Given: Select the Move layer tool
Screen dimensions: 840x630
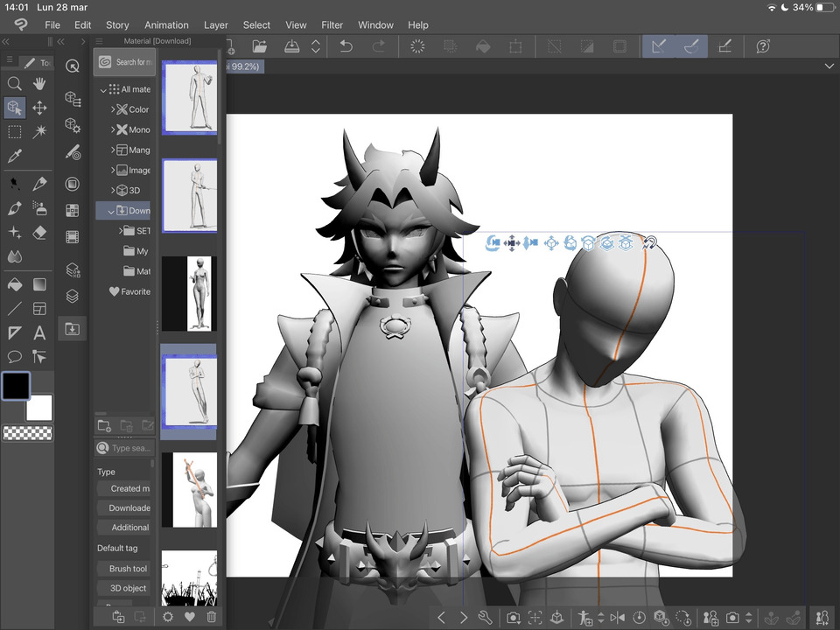Looking at the screenshot, I should click(x=39, y=108).
